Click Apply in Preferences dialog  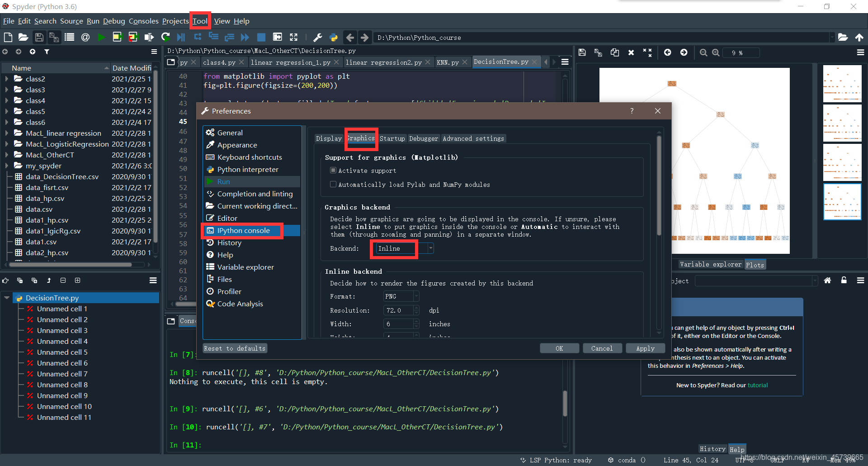tap(645, 348)
